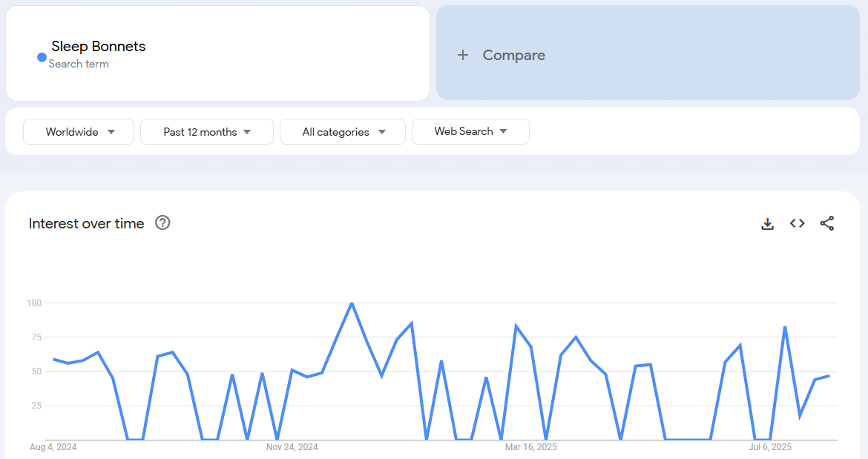This screenshot has width=868, height=459.
Task: Click the chart's highest peak at 100
Action: pyautogui.click(x=352, y=303)
